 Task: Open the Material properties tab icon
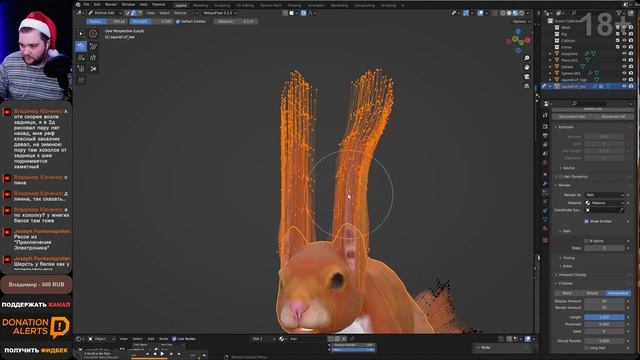pos(545,229)
